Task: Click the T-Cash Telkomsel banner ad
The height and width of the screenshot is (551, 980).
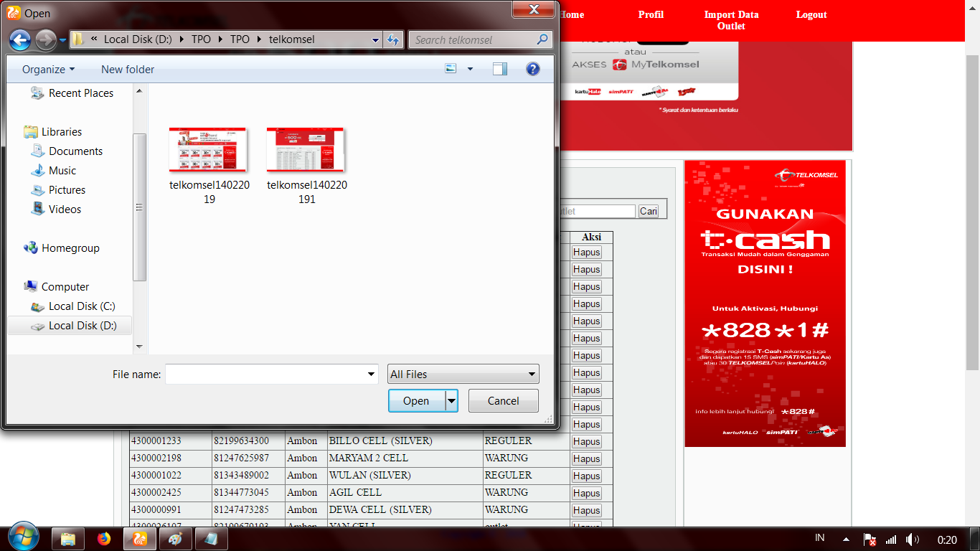Action: pos(765,303)
